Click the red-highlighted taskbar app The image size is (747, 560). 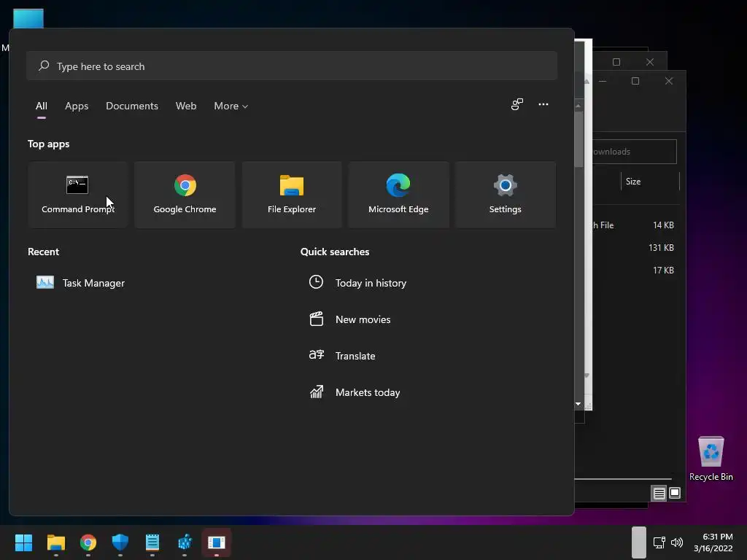216,542
